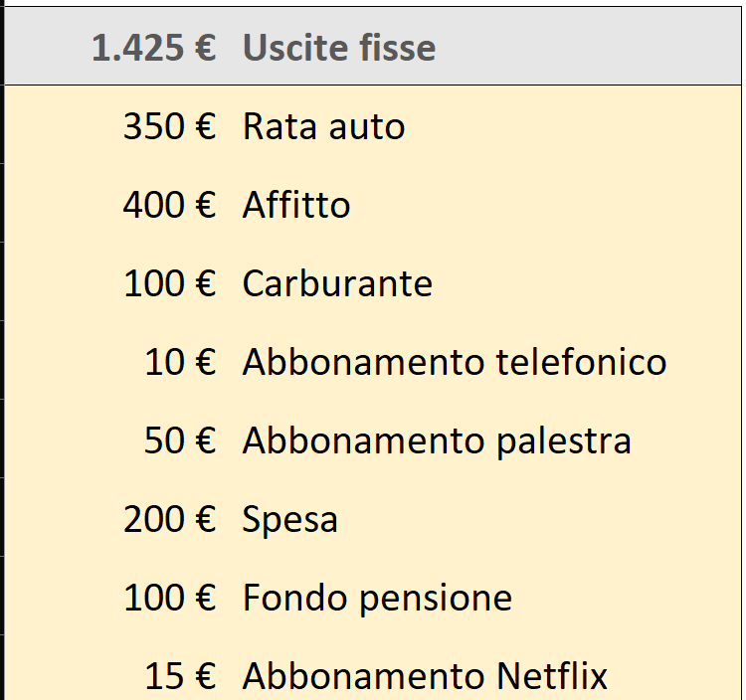Click the 'Carburante' expense cell

coord(337,283)
